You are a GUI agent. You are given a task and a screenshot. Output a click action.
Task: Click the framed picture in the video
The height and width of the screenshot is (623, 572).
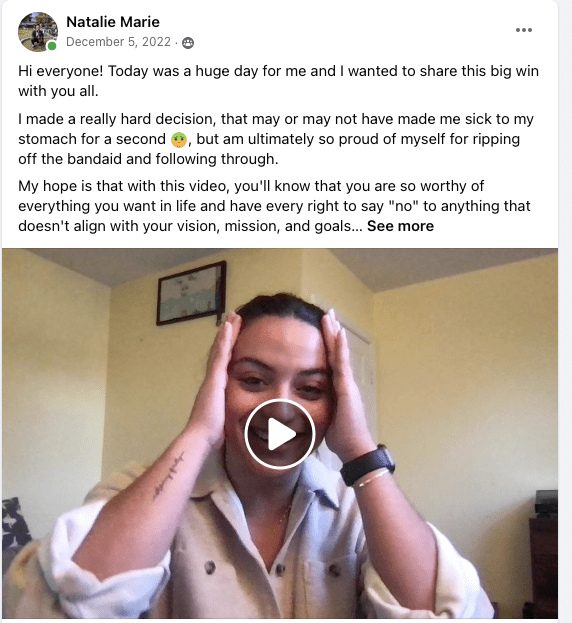(191, 293)
